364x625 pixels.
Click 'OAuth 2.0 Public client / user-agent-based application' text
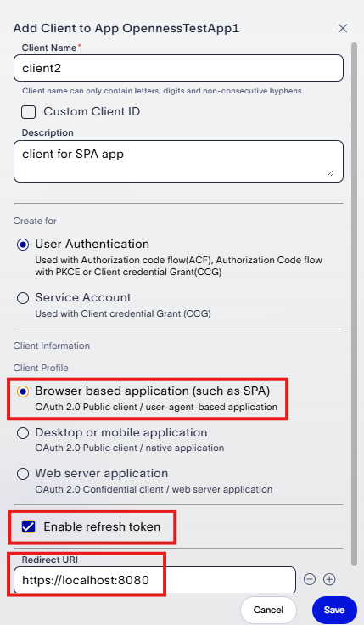tap(156, 407)
